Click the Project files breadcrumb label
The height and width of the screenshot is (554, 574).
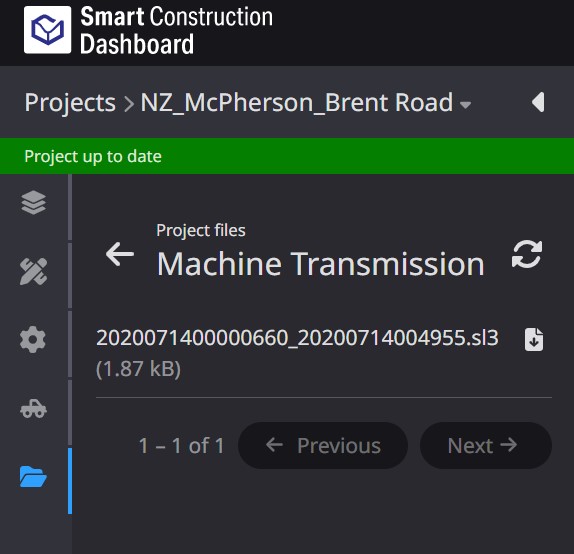click(201, 230)
